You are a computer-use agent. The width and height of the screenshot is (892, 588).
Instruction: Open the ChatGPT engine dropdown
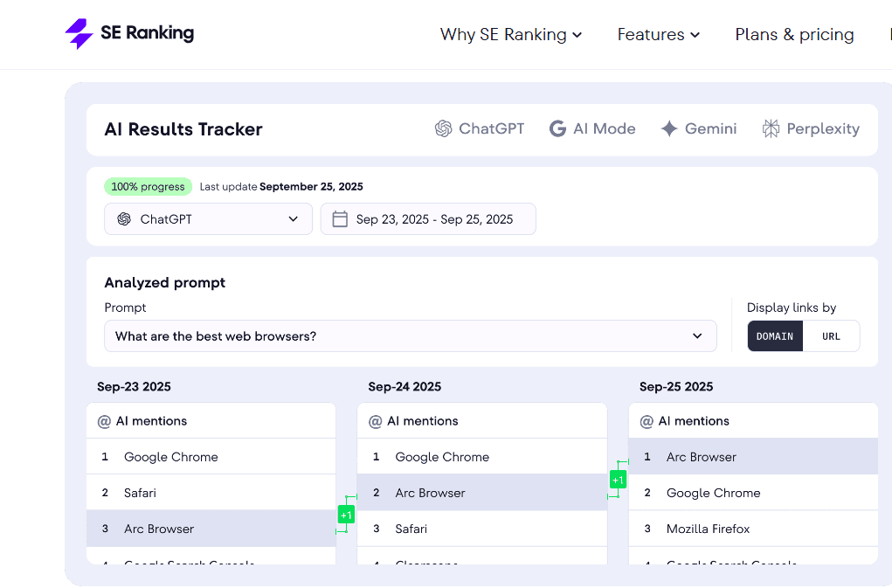pos(208,219)
